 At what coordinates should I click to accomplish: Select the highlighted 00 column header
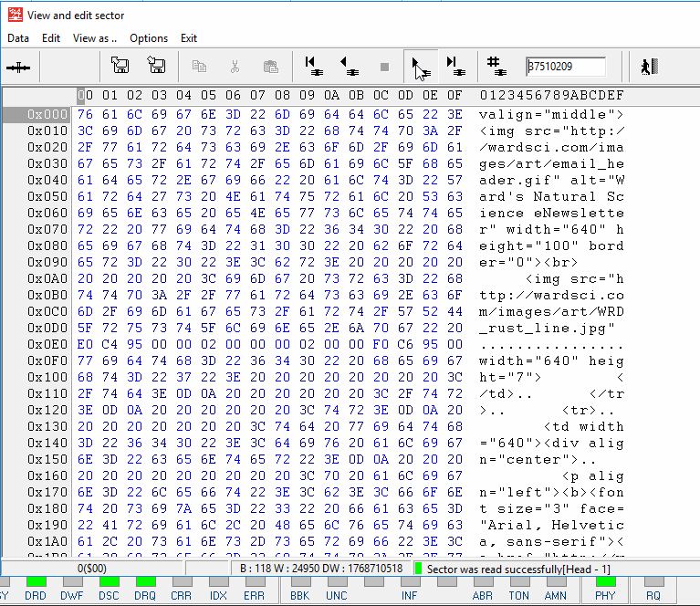[x=85, y=95]
